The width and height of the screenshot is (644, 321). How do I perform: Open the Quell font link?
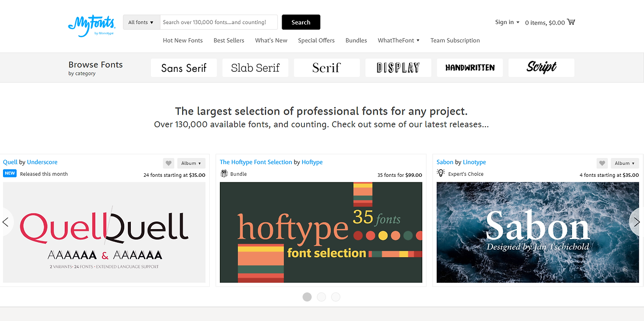pyautogui.click(x=10, y=162)
